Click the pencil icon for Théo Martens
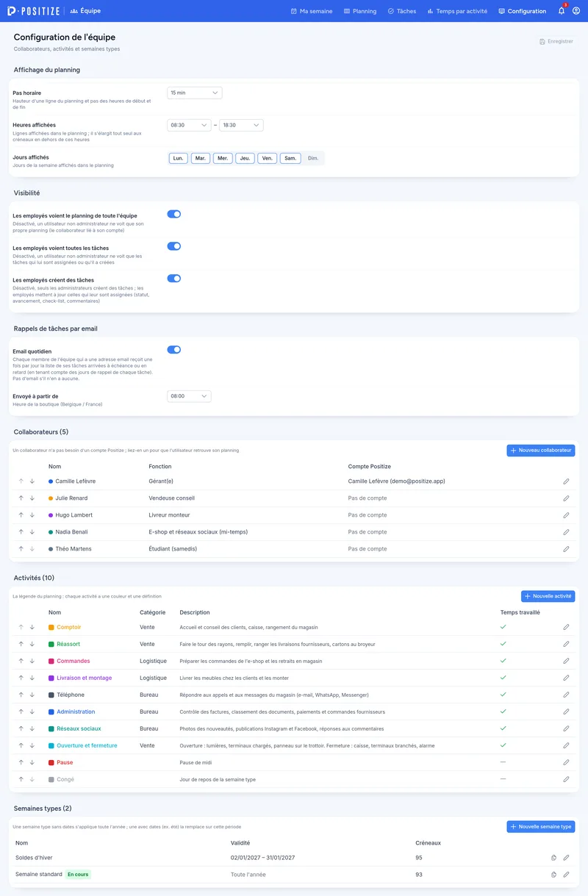Viewport: 588px width, 896px height. (566, 549)
